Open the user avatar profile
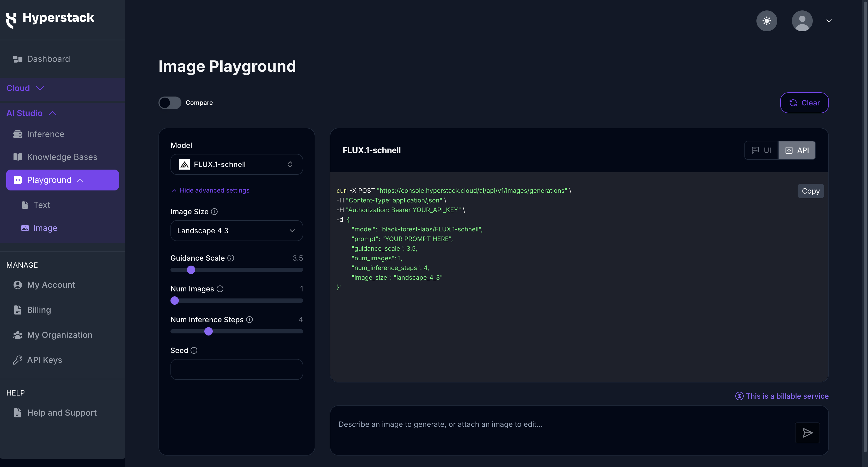 (802, 21)
